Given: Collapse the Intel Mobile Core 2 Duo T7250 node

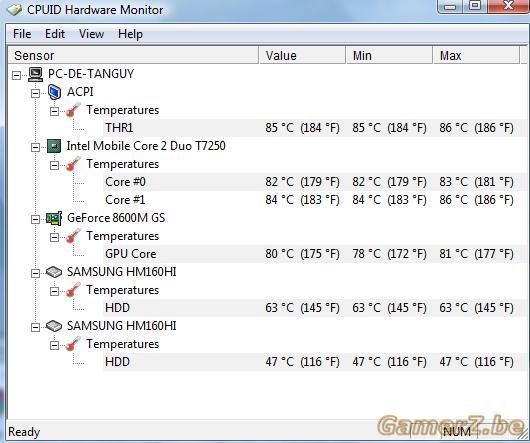Looking at the screenshot, I should click(35, 147).
